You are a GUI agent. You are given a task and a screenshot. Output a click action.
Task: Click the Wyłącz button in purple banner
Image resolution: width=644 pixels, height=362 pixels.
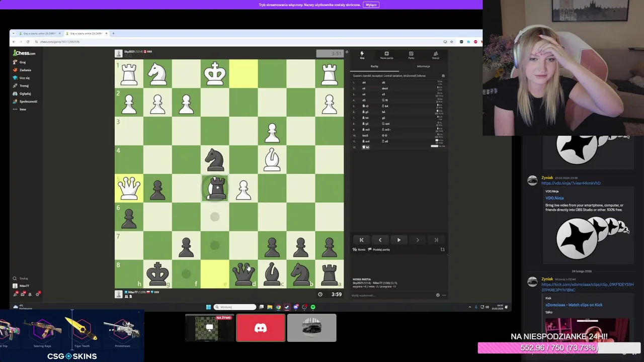[x=371, y=5]
